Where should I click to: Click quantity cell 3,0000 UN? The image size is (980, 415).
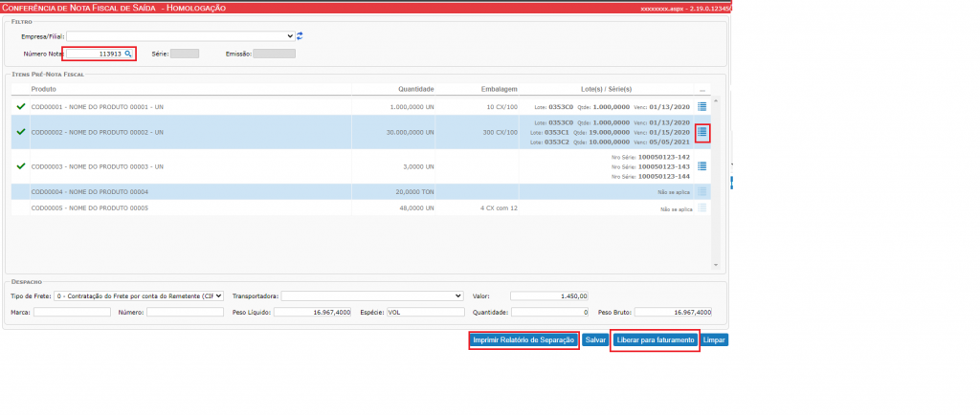pos(417,166)
